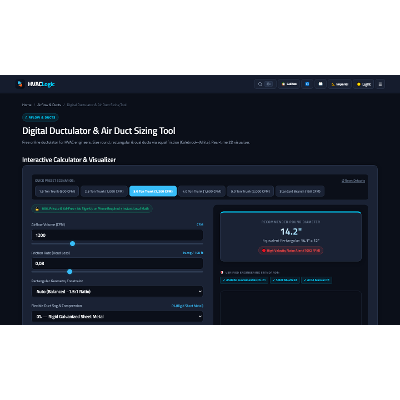Open the Rigid Galvanized Sheet Metal dropdown
This screenshot has height=400, width=400.
[x=117, y=316]
